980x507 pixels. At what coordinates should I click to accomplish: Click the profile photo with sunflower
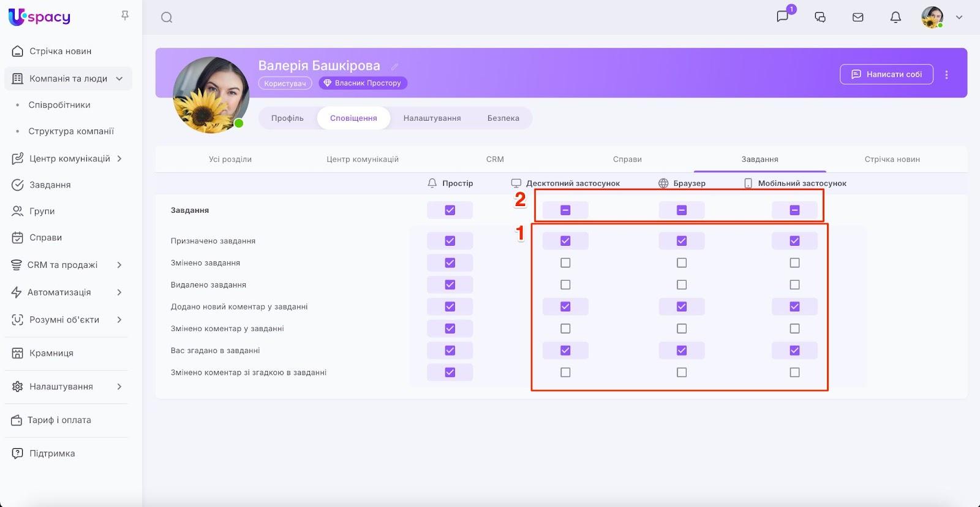tap(211, 94)
